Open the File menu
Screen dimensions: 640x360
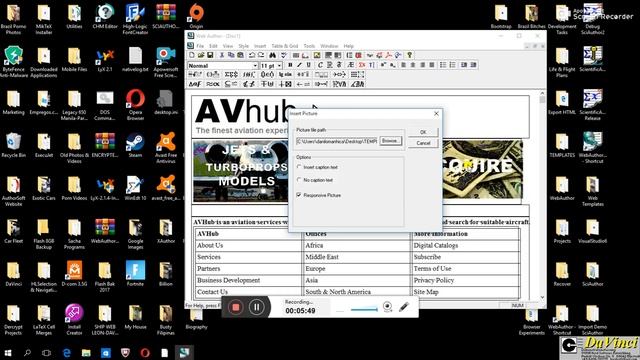200,46
